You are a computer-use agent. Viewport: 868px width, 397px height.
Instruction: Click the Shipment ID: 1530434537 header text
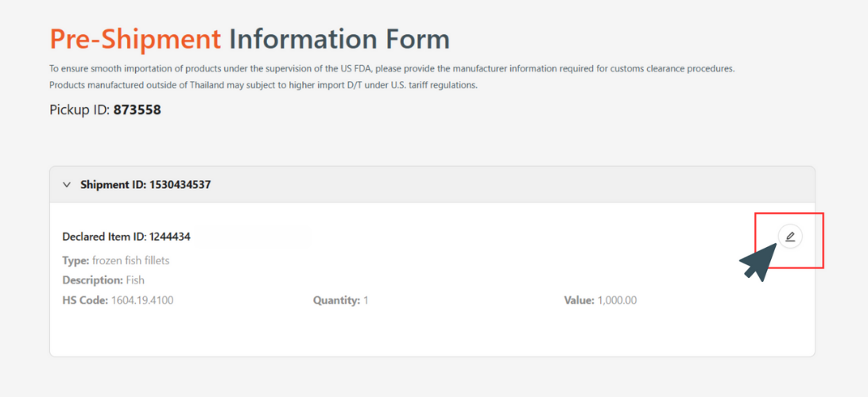point(145,185)
